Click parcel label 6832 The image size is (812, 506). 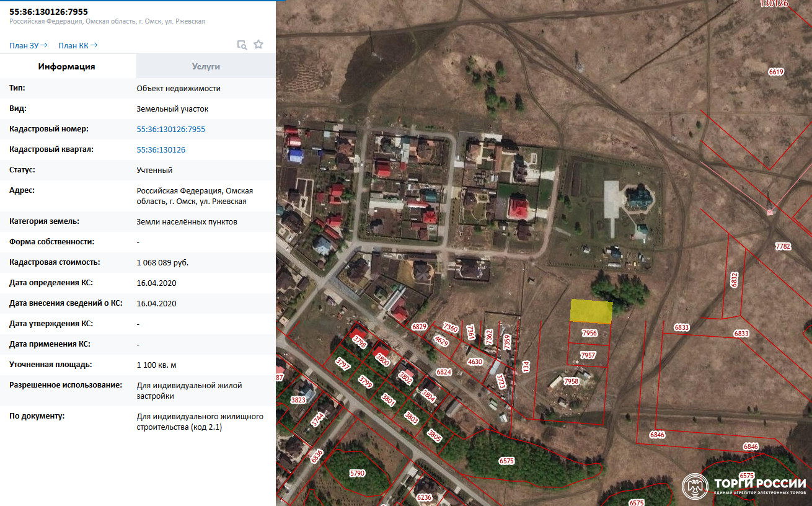point(735,280)
